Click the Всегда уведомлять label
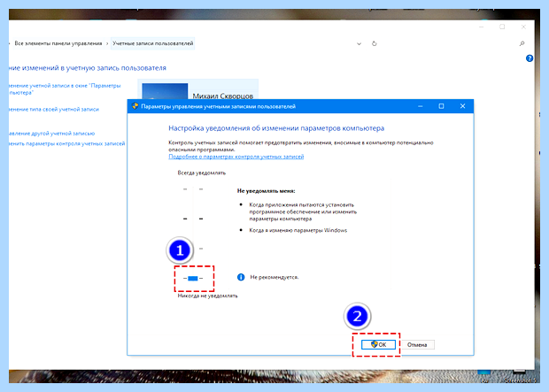The width and height of the screenshot is (549, 392). pos(202,173)
